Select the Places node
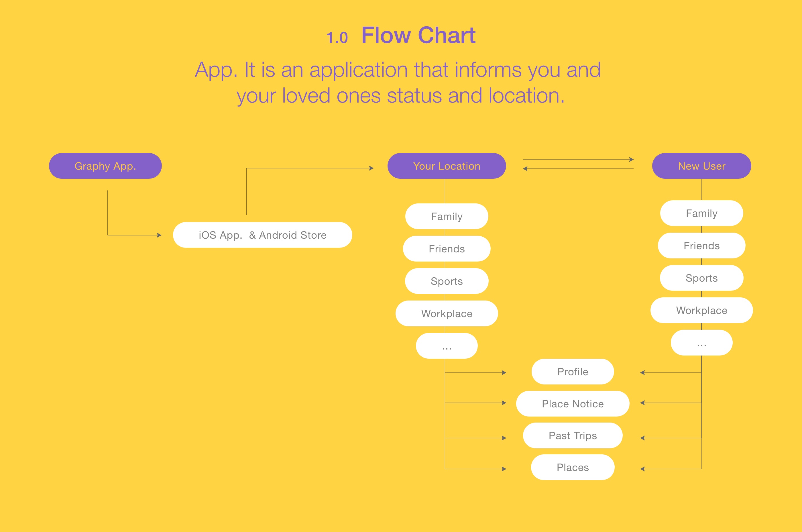 point(572,467)
